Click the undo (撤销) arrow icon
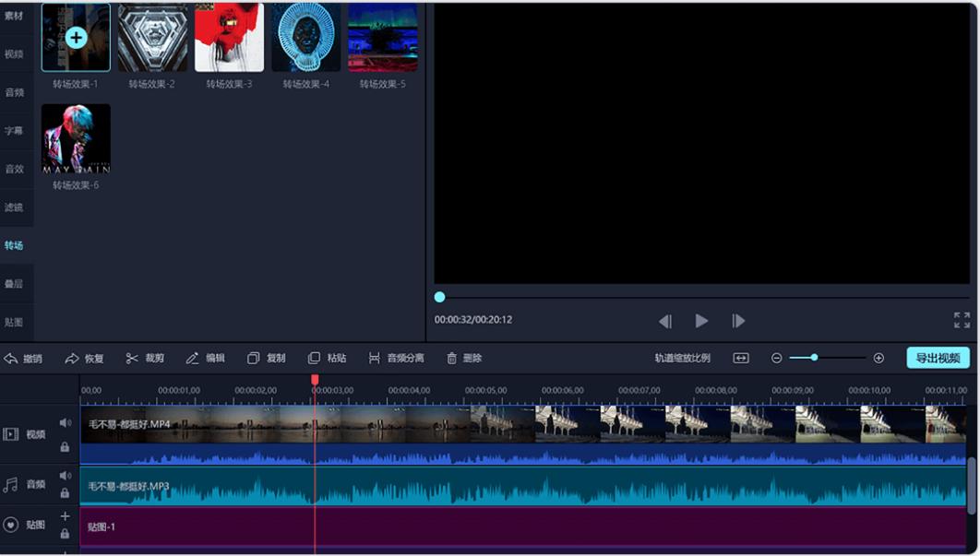980x556 pixels. [x=11, y=358]
